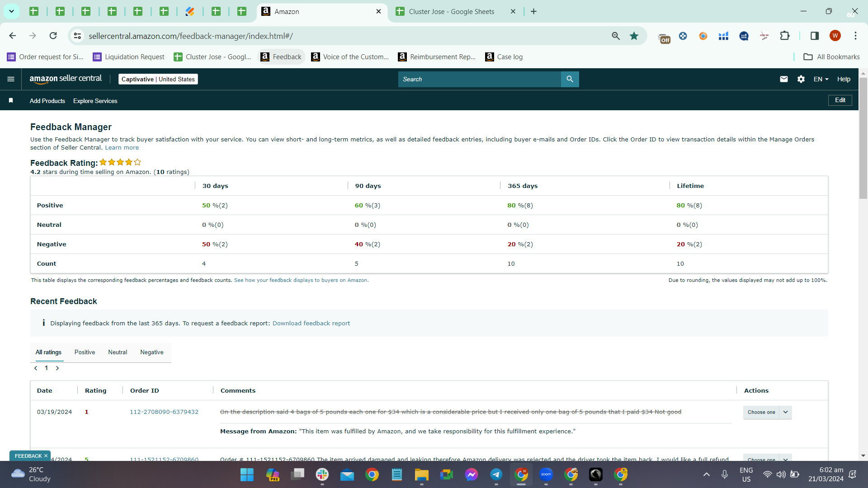Click the Edit button in the navigation bar
The width and height of the screenshot is (868, 488).
(x=840, y=100)
